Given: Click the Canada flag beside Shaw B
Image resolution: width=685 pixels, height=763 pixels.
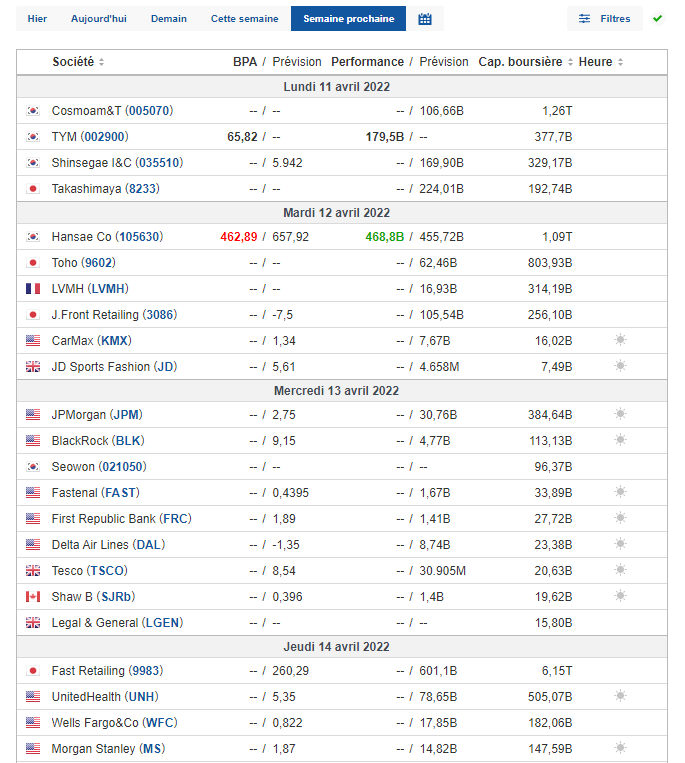Looking at the screenshot, I should (x=33, y=596).
